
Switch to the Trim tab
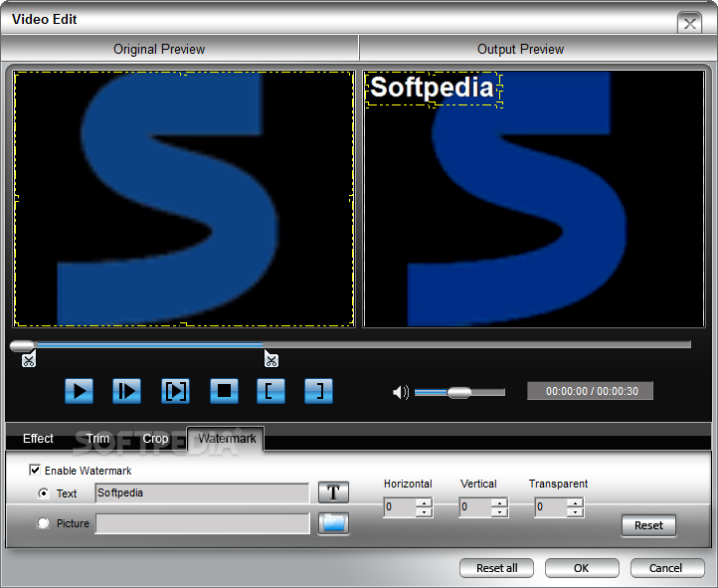(x=98, y=439)
